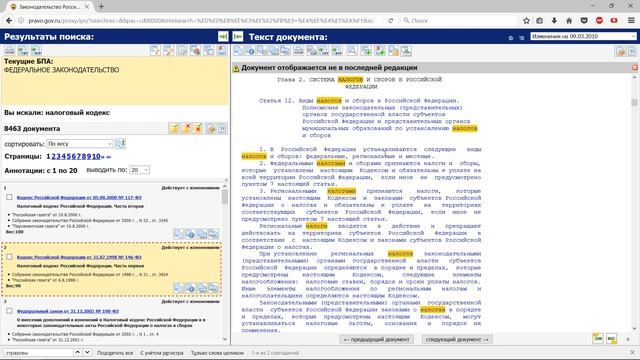This screenshot has width=640, height=360.
Task: Click the Firefox Поиск search field
Action: 459,20
